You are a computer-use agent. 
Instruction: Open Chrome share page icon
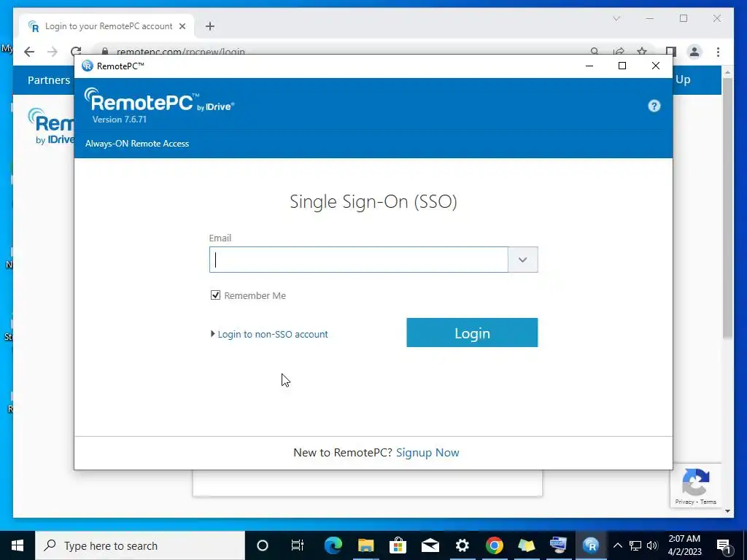[x=619, y=51]
